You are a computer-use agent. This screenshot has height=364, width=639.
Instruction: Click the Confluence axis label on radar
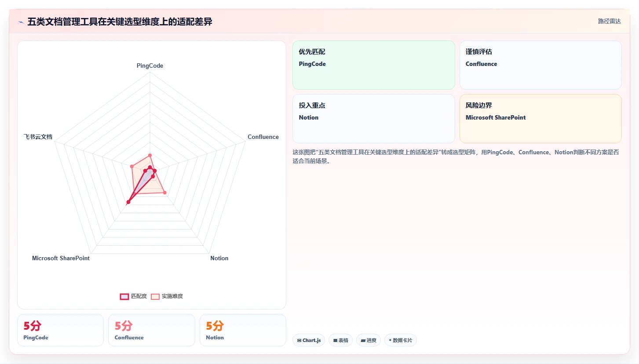(263, 137)
